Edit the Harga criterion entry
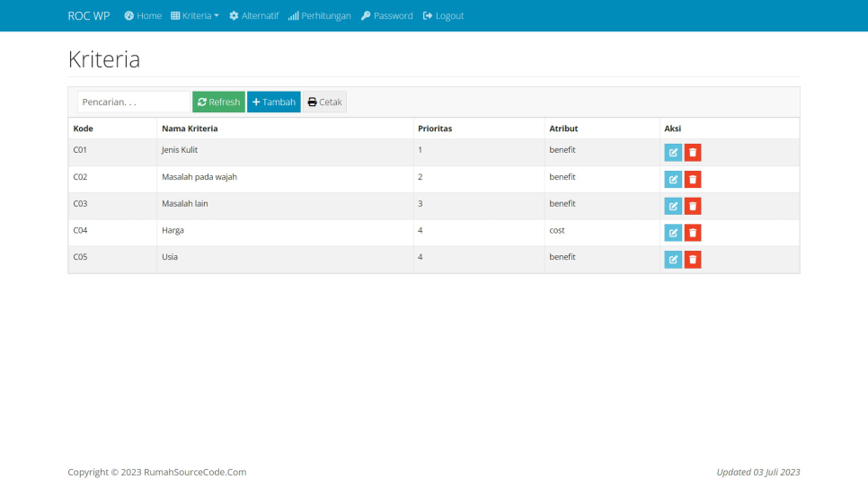This screenshot has width=868, height=488. [673, 233]
